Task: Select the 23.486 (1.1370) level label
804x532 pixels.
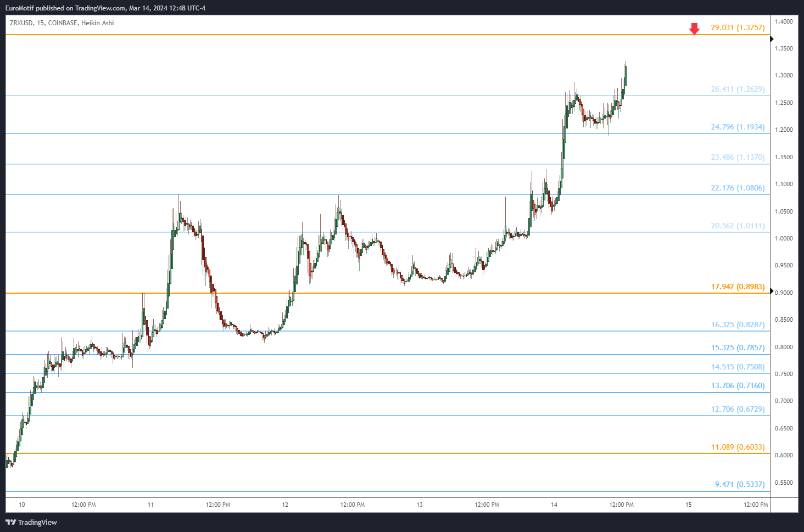Action: [738, 157]
